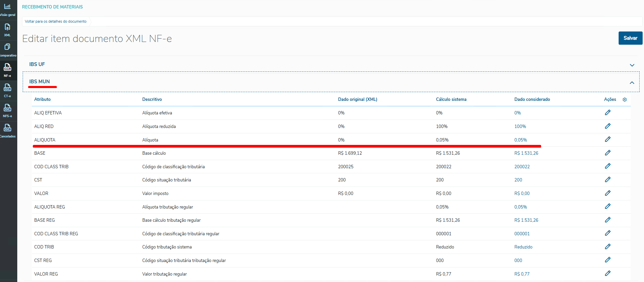Expand the IBS UF section
The width and height of the screenshot is (644, 282).
[x=632, y=65]
